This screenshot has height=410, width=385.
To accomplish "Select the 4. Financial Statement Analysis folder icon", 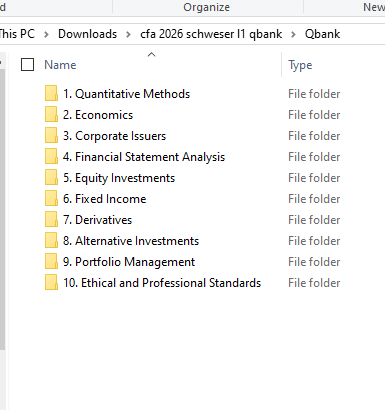I will point(51,156).
